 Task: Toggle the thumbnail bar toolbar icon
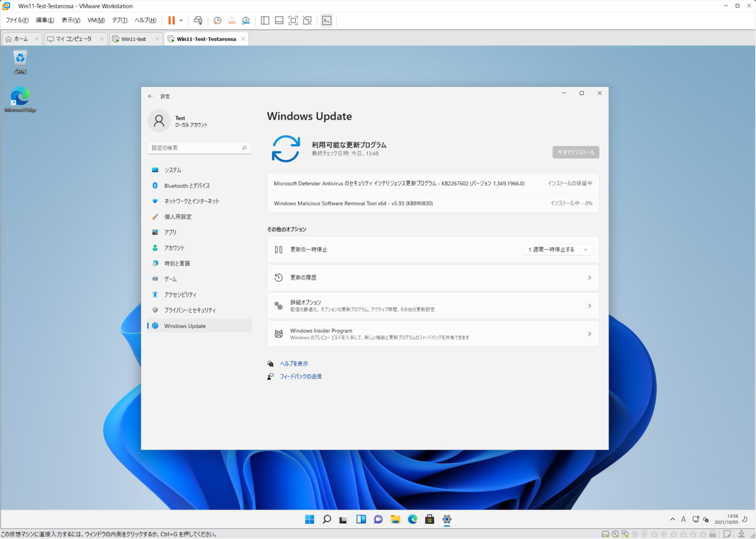(x=279, y=20)
